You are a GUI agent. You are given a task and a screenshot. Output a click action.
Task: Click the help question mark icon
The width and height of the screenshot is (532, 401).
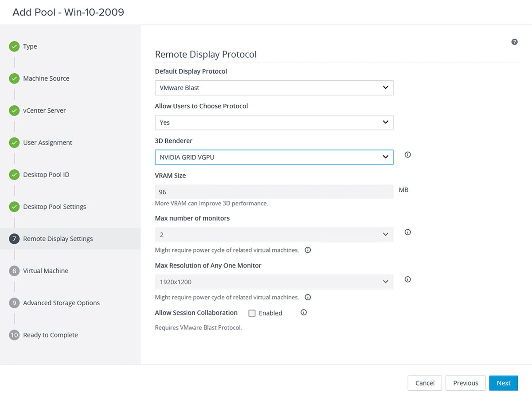point(514,42)
